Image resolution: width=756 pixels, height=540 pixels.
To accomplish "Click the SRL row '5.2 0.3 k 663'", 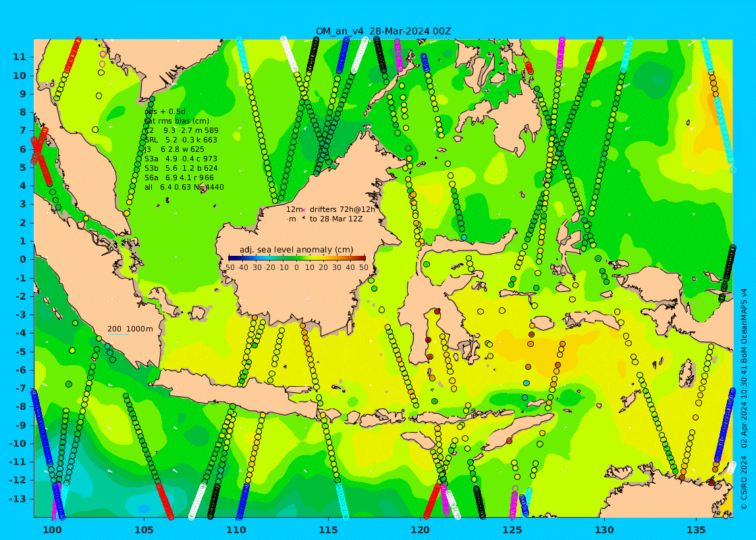I will [x=181, y=140].
